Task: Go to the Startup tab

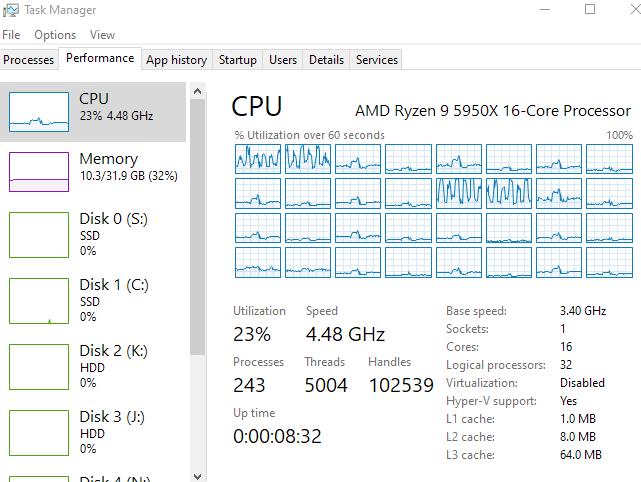Action: (x=238, y=60)
